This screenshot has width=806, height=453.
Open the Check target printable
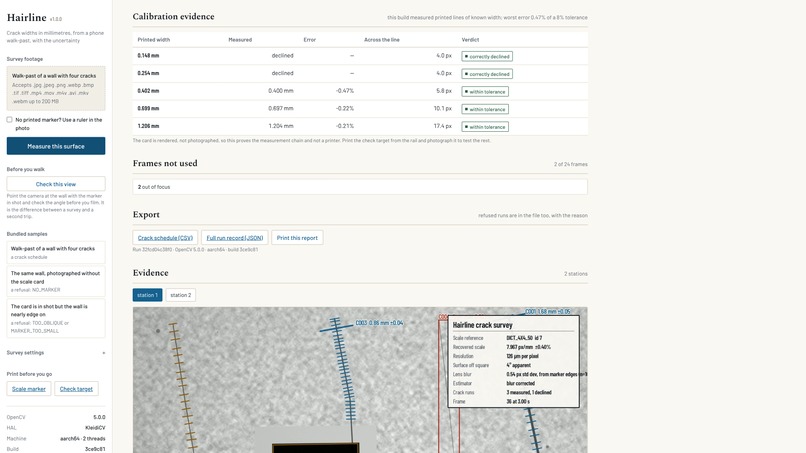coord(76,389)
